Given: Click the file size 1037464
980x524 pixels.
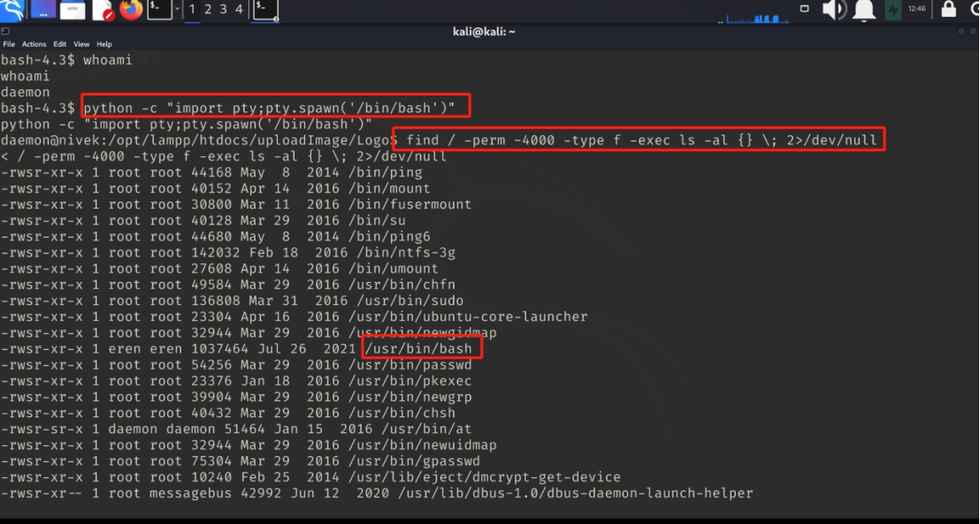Looking at the screenshot, I should tap(220, 349).
